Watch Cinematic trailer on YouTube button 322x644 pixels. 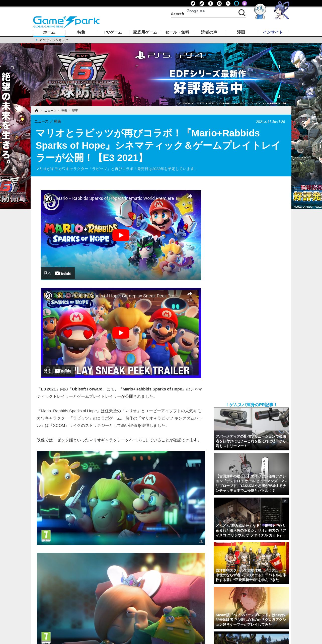click(58, 273)
